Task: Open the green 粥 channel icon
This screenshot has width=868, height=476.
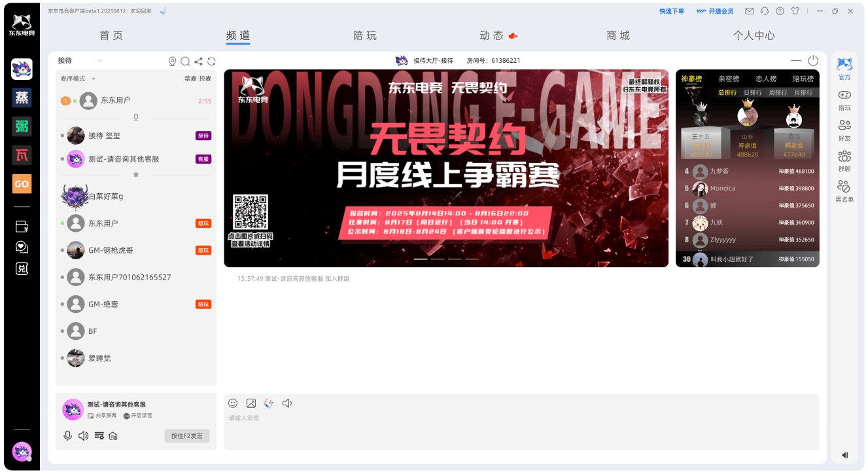Action: click(22, 126)
